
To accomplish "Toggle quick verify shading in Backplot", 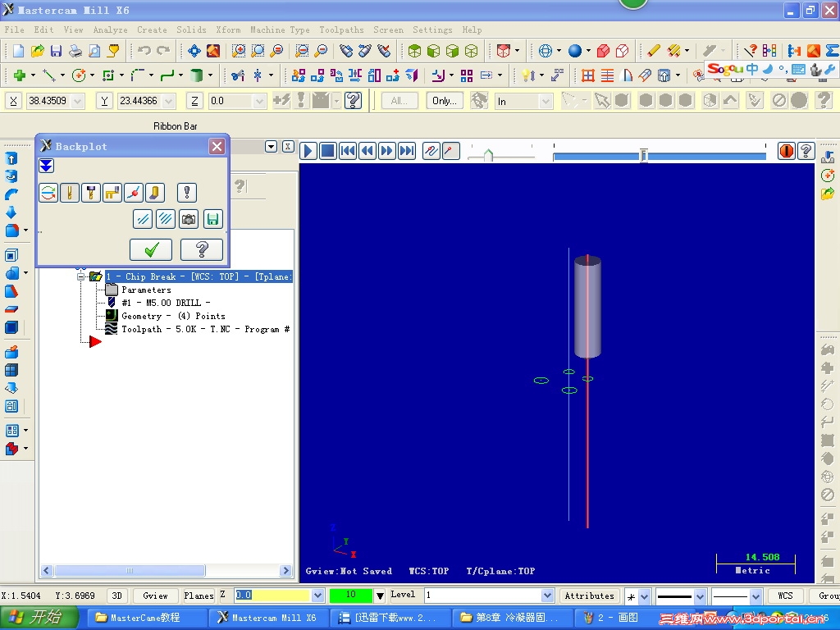I will pos(154,193).
